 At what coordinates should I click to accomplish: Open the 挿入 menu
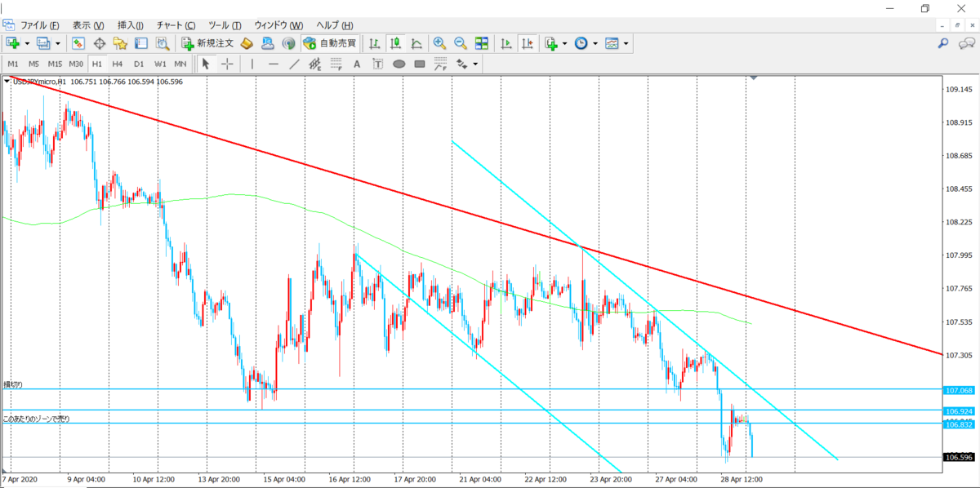[x=131, y=25]
